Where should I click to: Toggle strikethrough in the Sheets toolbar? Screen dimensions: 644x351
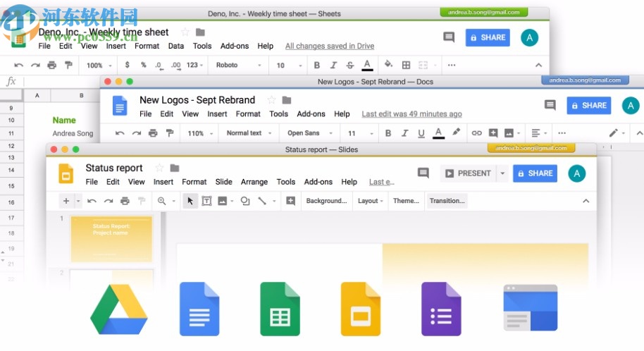point(349,65)
